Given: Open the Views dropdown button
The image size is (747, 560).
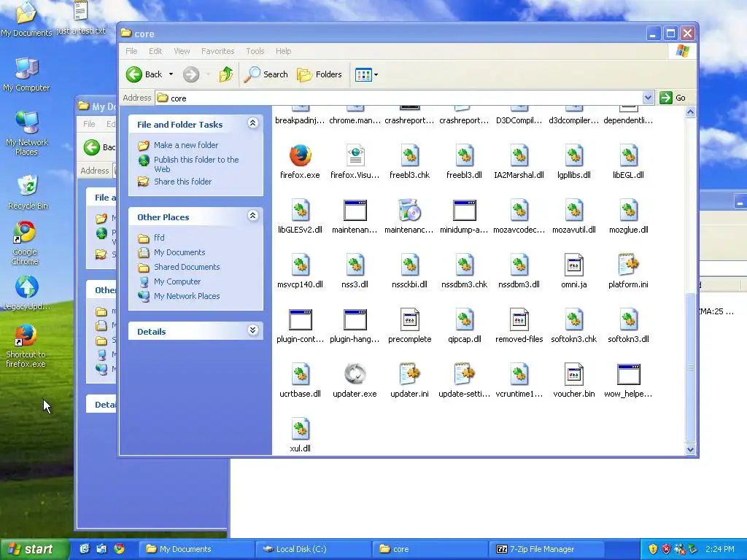Looking at the screenshot, I should (x=366, y=74).
